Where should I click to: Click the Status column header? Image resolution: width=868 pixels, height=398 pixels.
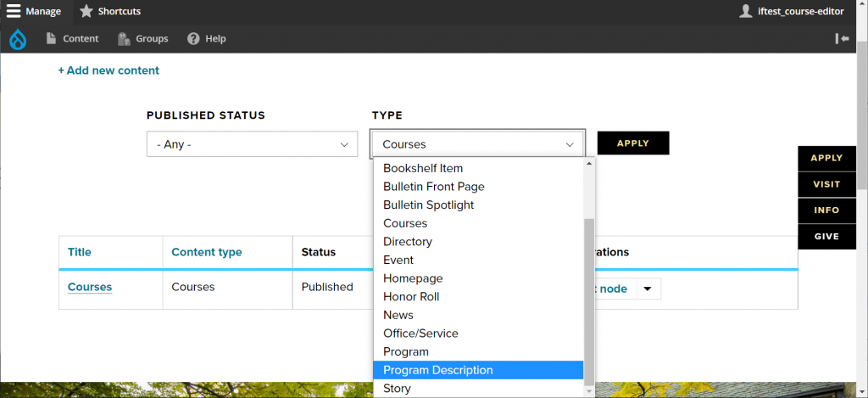pyautogui.click(x=319, y=252)
